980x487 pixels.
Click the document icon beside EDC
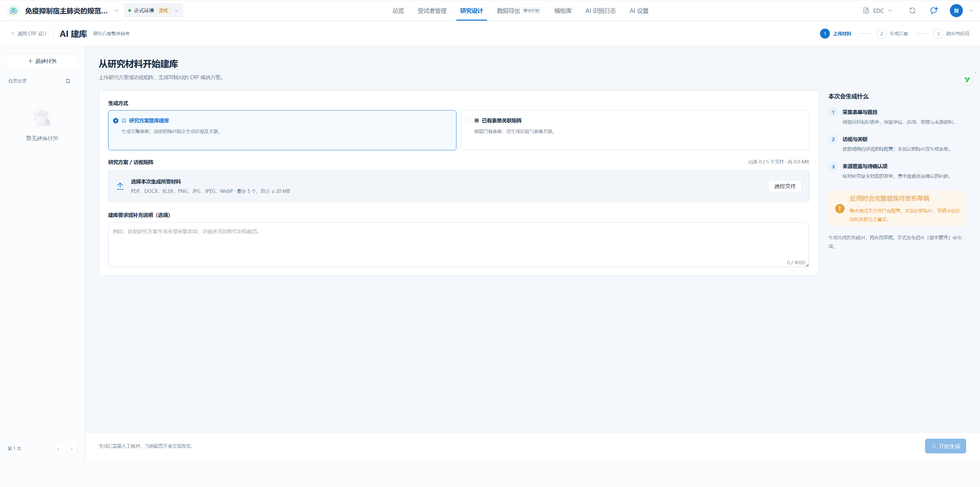tap(866, 11)
